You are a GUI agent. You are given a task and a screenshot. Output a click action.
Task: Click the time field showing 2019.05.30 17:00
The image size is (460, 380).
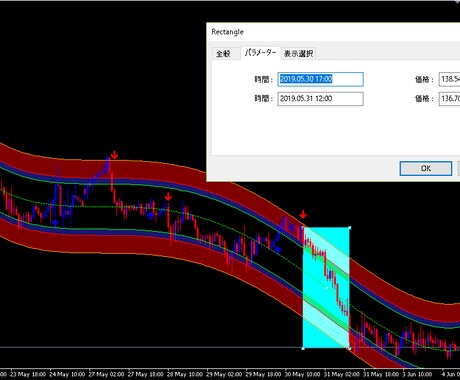pos(320,79)
